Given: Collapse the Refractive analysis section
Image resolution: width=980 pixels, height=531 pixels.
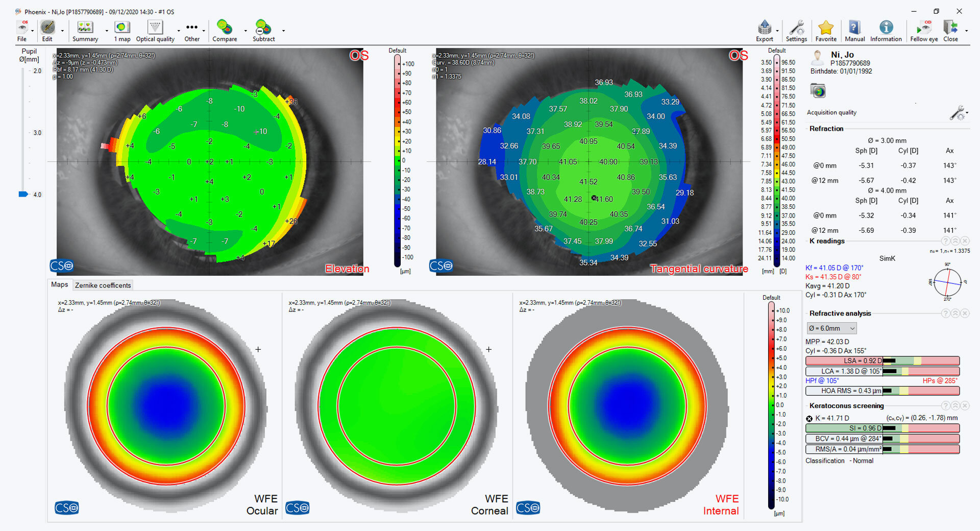Looking at the screenshot, I should click(955, 313).
